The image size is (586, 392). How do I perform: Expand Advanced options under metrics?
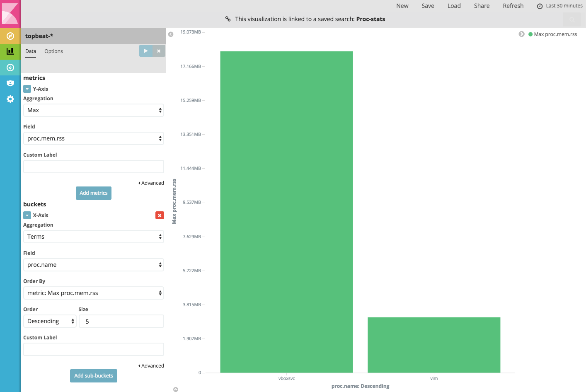(151, 183)
